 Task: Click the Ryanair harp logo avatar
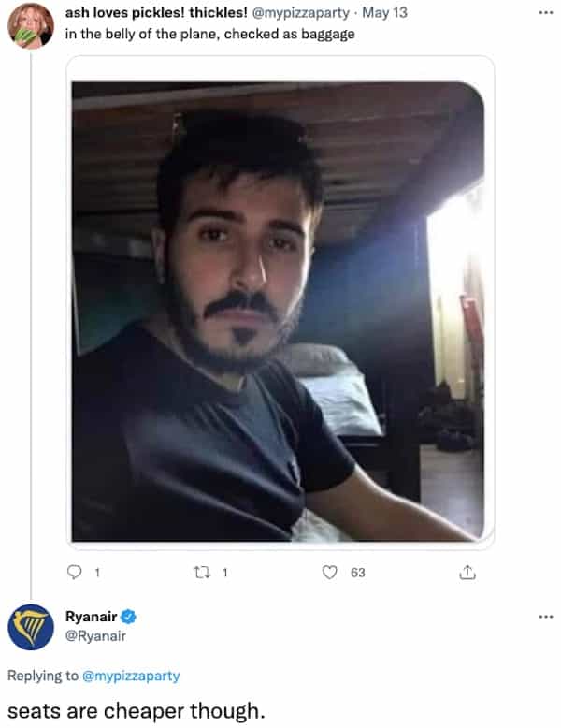[x=31, y=627]
